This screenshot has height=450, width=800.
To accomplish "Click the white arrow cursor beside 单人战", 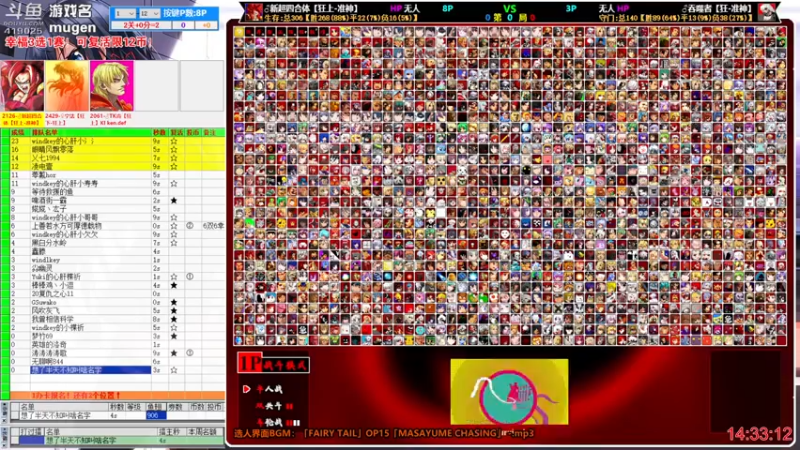I will (246, 389).
